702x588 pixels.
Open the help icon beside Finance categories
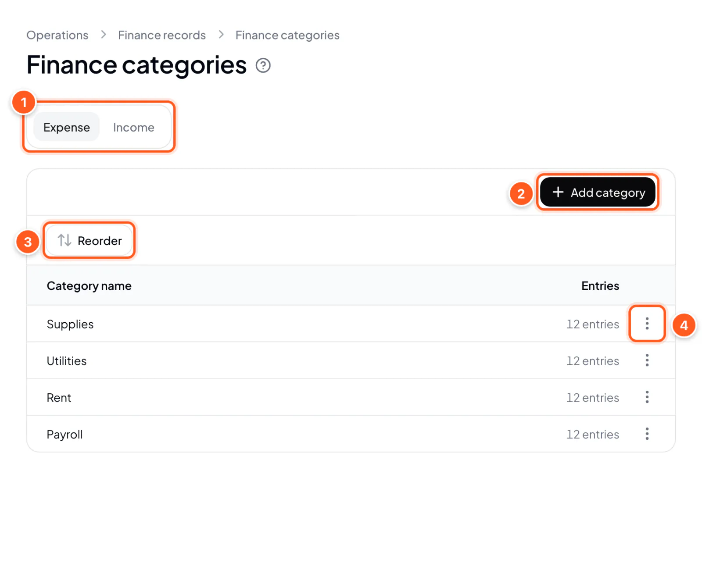point(263,65)
